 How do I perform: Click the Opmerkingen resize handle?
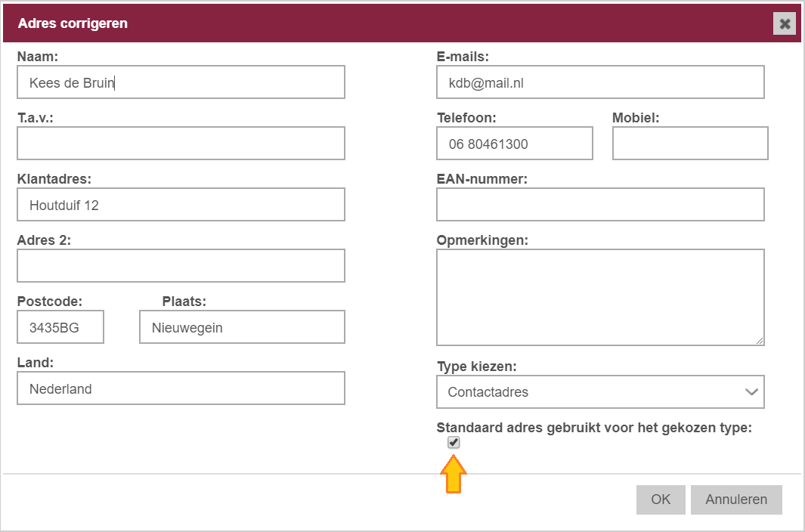click(x=760, y=341)
